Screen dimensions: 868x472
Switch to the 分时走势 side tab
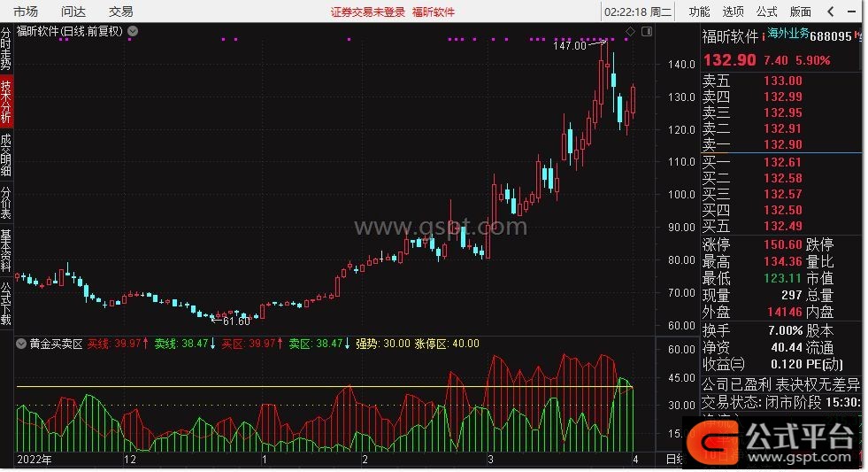[6, 49]
